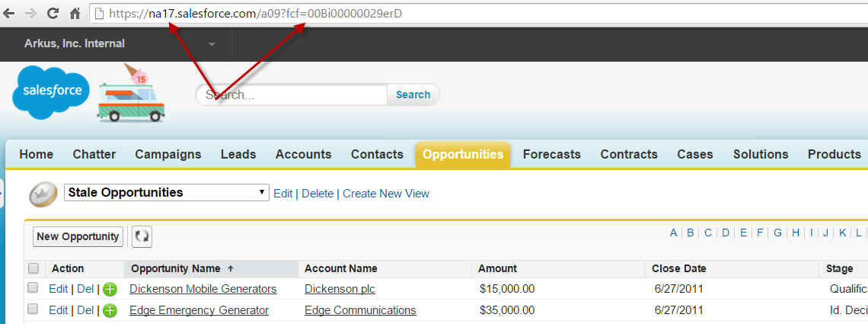This screenshot has height=324, width=868.
Task: Reload the page with the refresh icon
Action: pos(53,14)
